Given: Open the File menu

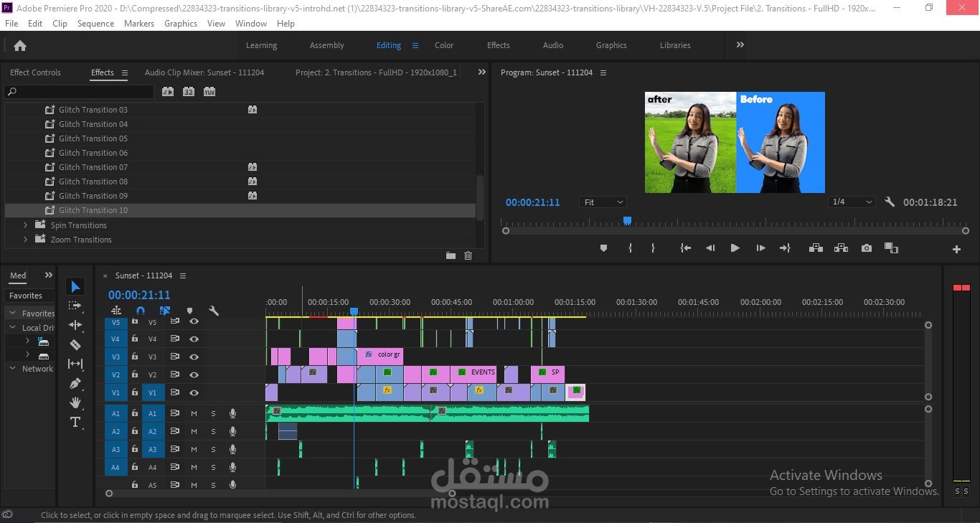Looking at the screenshot, I should [11, 23].
